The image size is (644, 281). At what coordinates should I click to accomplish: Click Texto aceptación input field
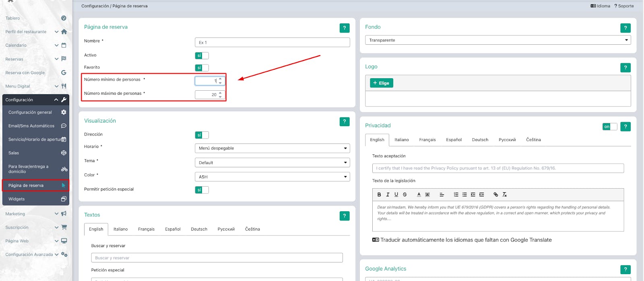pos(498,168)
